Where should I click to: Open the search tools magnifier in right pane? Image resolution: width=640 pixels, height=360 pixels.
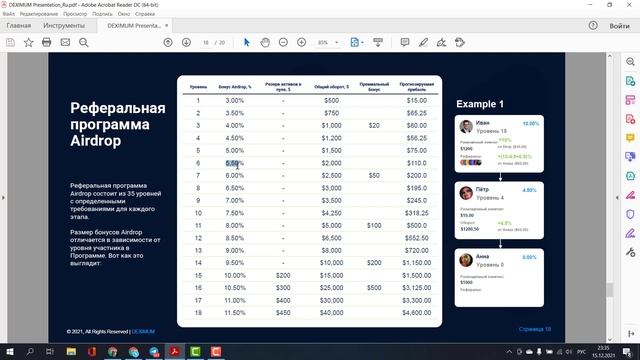tap(630, 62)
